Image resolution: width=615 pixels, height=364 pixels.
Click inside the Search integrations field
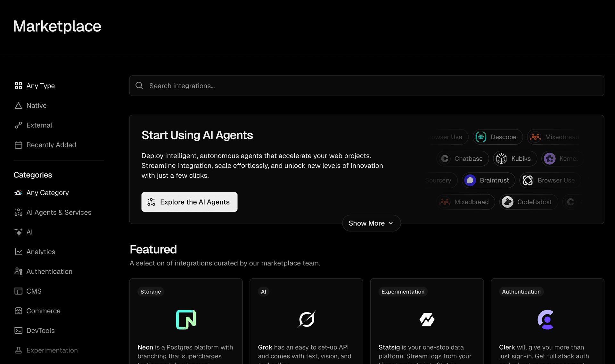pyautogui.click(x=288, y=85)
